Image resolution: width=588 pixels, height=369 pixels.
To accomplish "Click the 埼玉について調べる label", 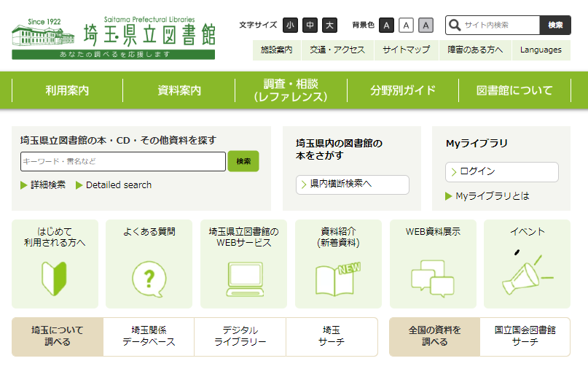I will (58, 336).
